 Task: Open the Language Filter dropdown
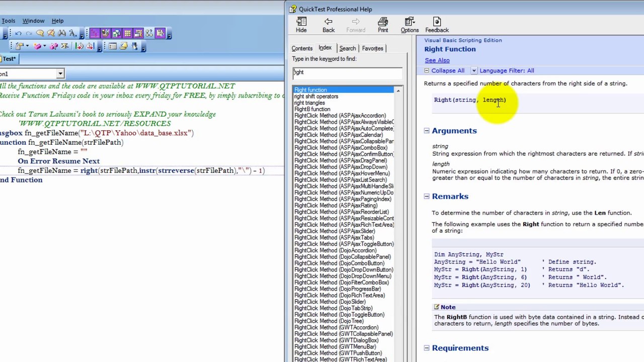click(474, 71)
